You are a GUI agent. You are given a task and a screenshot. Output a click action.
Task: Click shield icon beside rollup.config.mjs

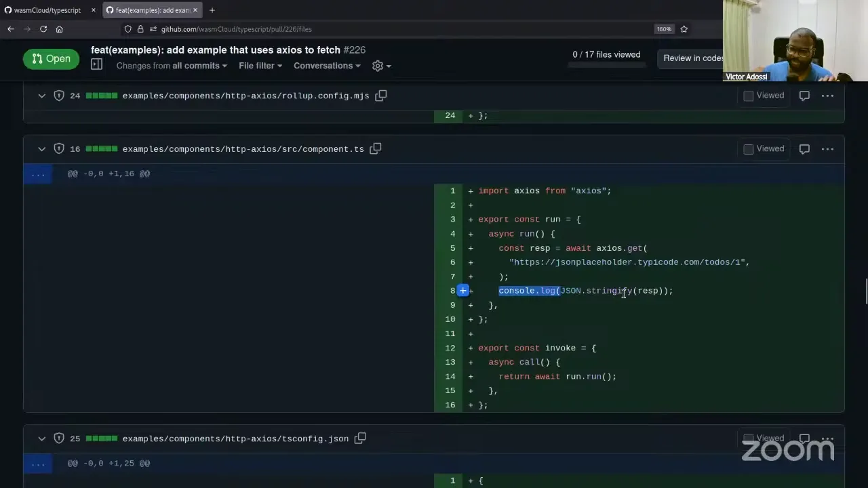[x=59, y=96]
